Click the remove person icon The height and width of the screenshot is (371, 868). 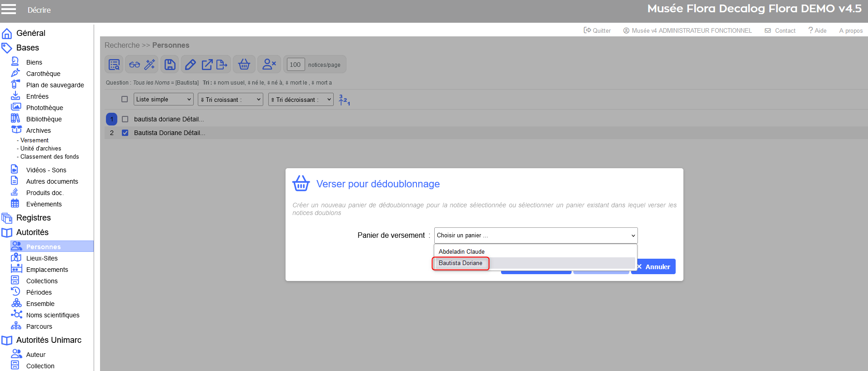(269, 65)
